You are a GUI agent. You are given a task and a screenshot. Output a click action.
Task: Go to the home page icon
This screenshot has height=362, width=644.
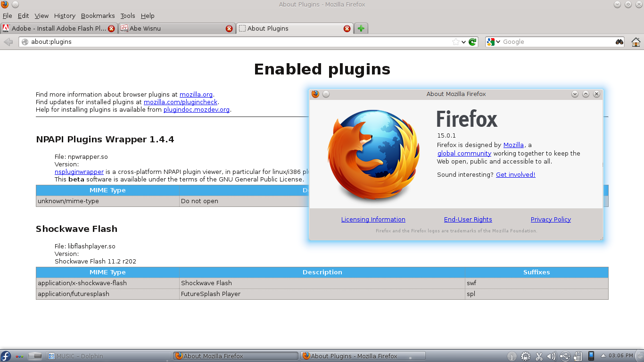click(x=636, y=42)
